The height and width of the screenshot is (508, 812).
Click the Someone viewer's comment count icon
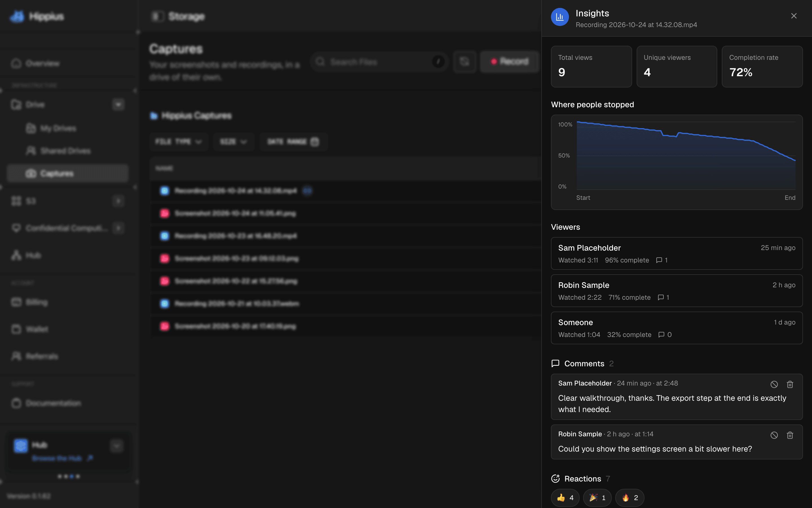pyautogui.click(x=661, y=335)
